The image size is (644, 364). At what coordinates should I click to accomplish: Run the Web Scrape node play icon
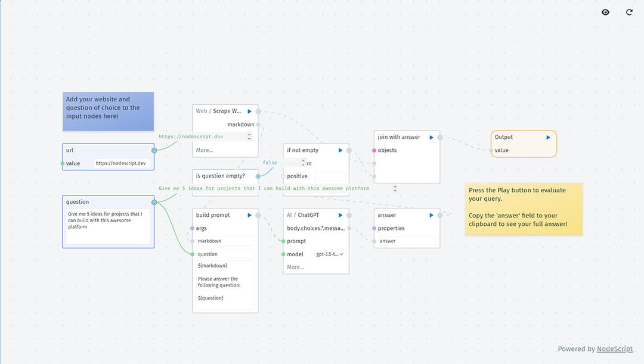249,111
